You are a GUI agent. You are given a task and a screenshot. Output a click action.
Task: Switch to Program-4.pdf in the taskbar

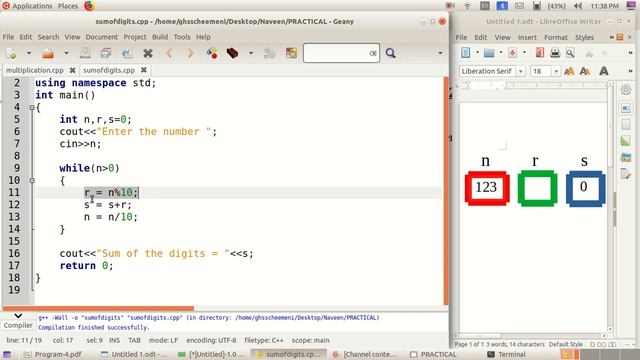click(x=53, y=354)
